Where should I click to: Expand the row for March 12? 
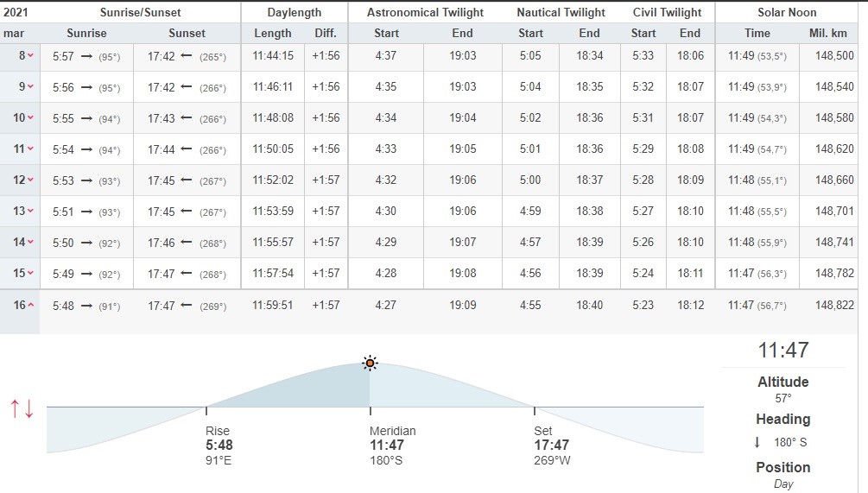30,180
